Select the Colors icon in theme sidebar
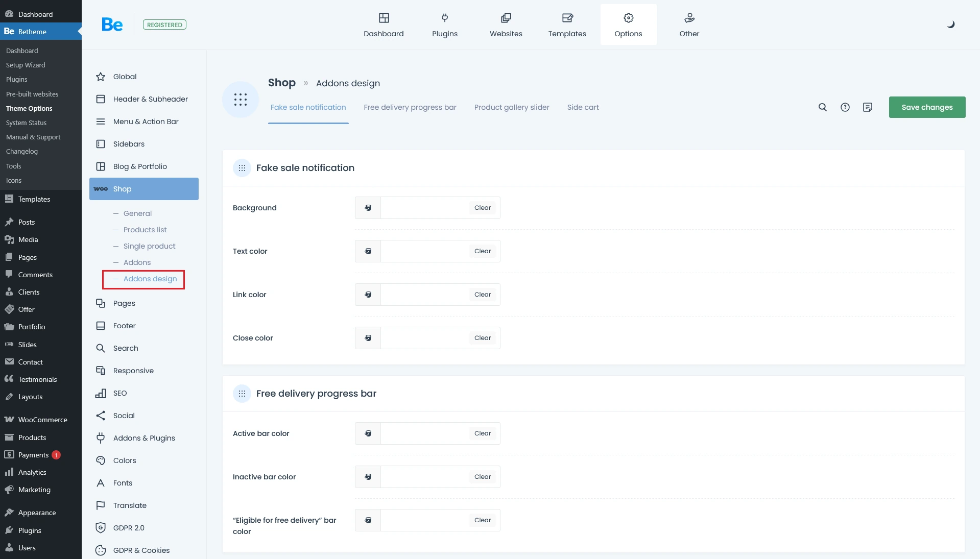The height and width of the screenshot is (559, 980). [101, 460]
